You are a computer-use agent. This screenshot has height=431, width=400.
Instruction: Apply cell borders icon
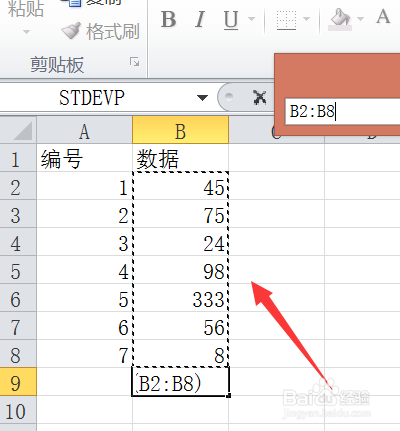(x=286, y=20)
